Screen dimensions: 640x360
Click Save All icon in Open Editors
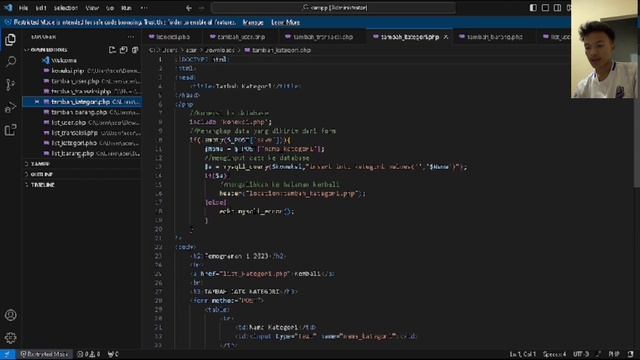123,50
